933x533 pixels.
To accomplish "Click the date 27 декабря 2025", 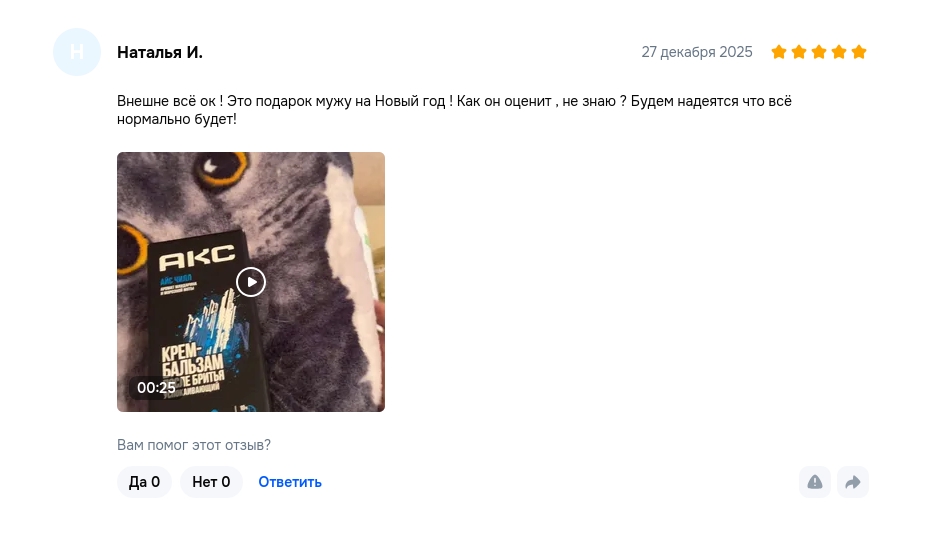I will [x=697, y=52].
